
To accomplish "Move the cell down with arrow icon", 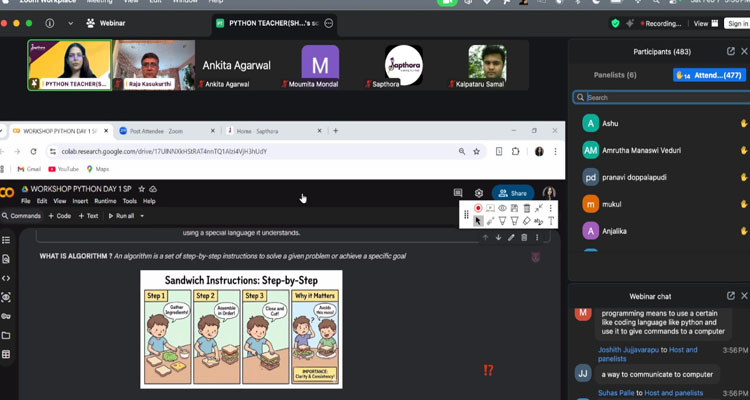I will pos(498,237).
